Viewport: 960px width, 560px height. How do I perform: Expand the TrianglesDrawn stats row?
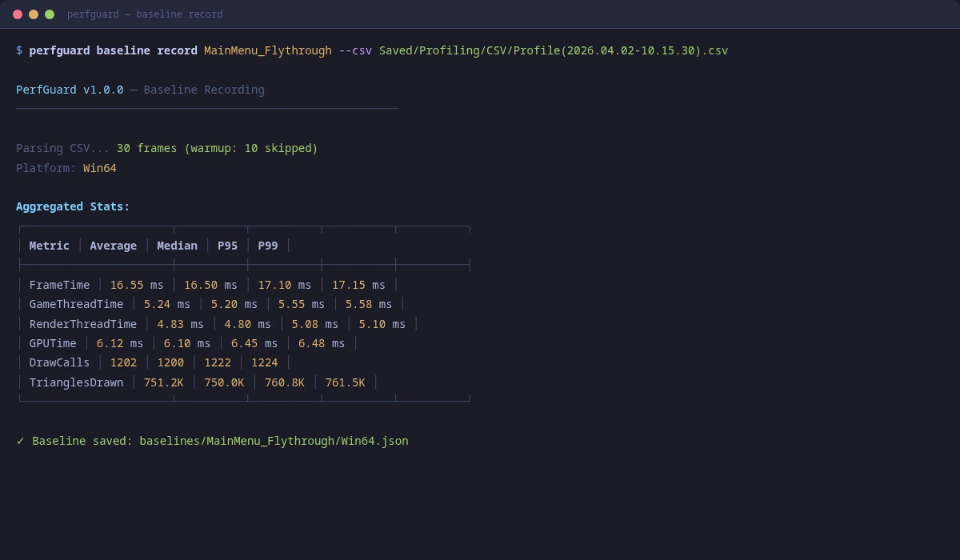76,382
